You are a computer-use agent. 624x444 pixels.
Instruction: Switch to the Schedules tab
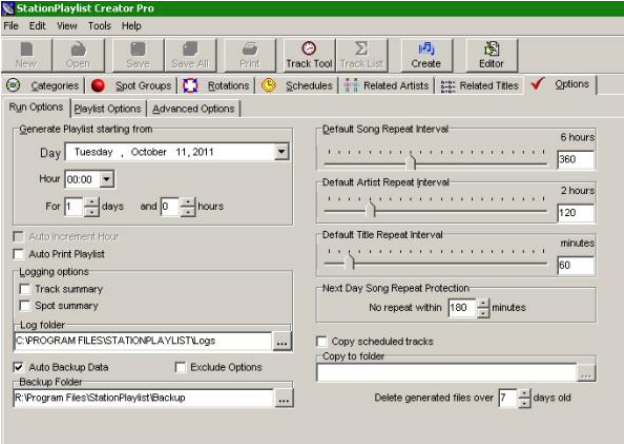tap(297, 86)
